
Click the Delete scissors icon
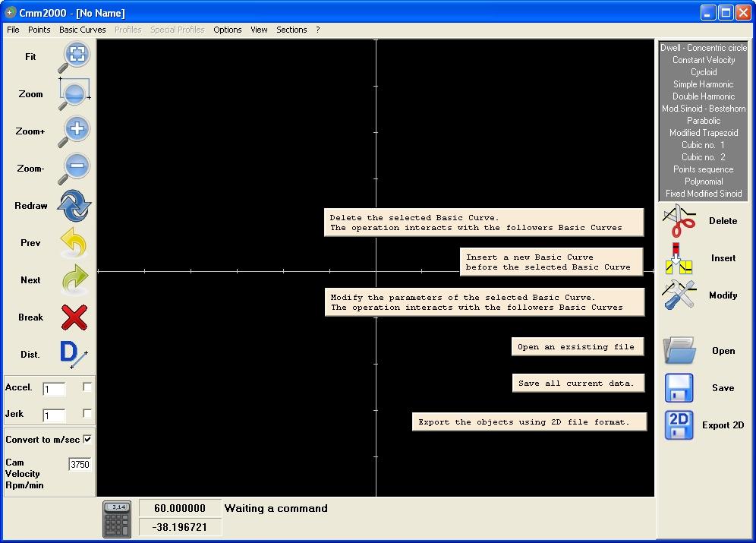[679, 220]
